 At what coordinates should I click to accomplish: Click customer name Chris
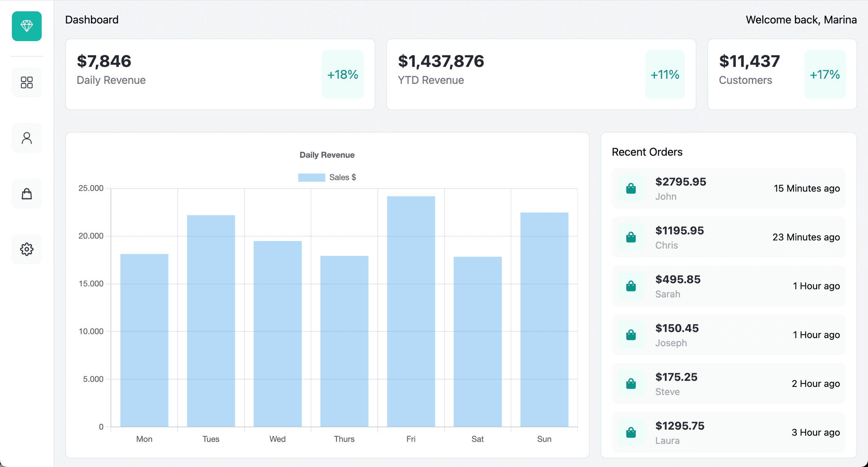pyautogui.click(x=667, y=245)
